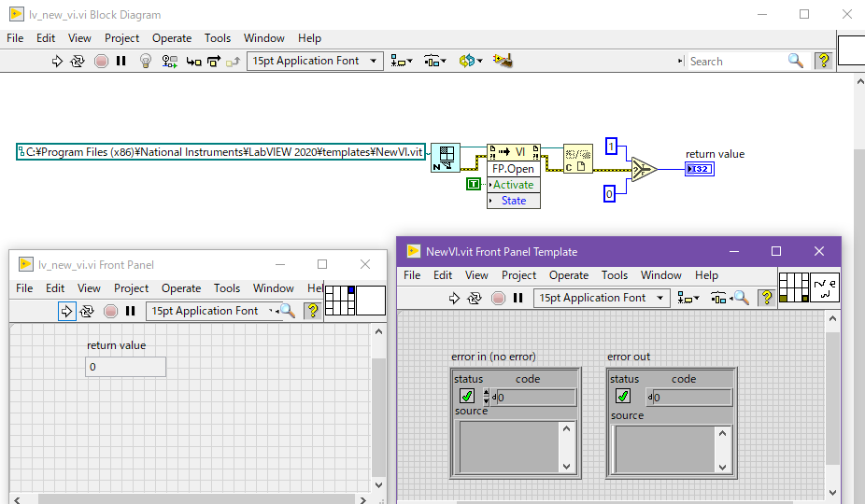Click return value numeric indicator field
The height and width of the screenshot is (504, 865).
(x=126, y=367)
